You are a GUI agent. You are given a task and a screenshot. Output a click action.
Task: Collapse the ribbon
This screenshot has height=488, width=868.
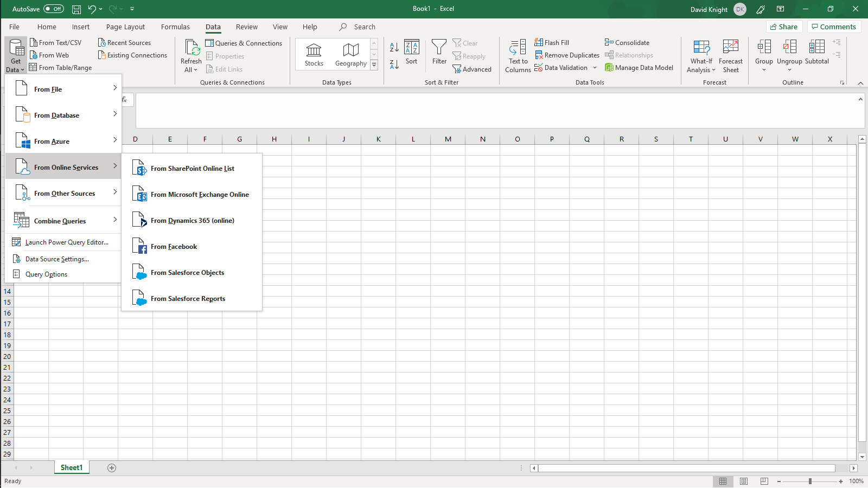[x=860, y=83]
